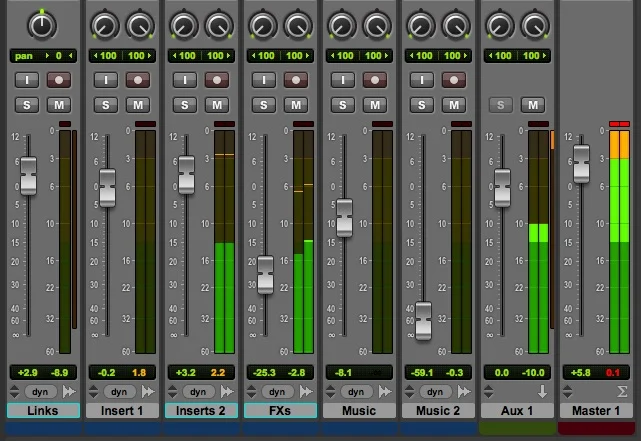This screenshot has width=641, height=441.
Task: Open the dyn selector on Links track
Action: pos(40,392)
